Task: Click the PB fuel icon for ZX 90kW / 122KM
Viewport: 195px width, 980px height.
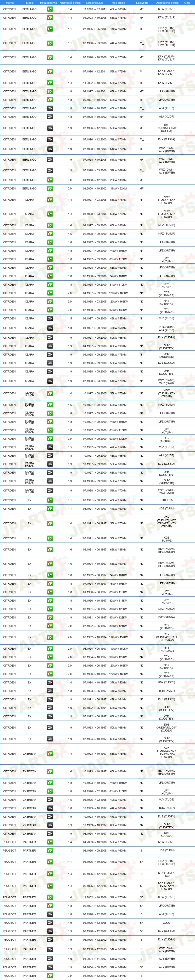Action: pos(50,657)
